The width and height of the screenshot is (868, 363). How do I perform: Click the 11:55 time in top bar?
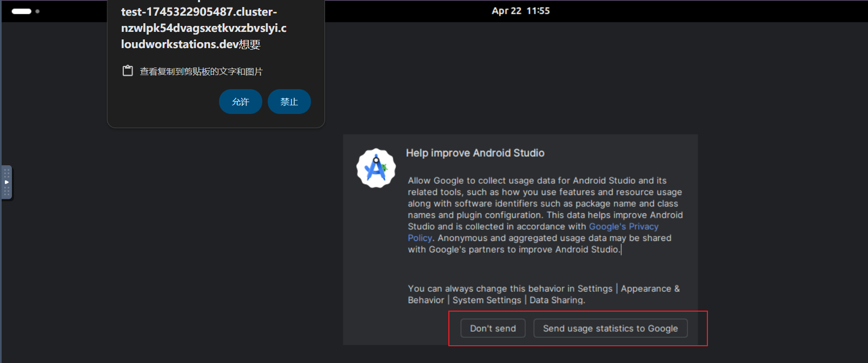coord(538,11)
